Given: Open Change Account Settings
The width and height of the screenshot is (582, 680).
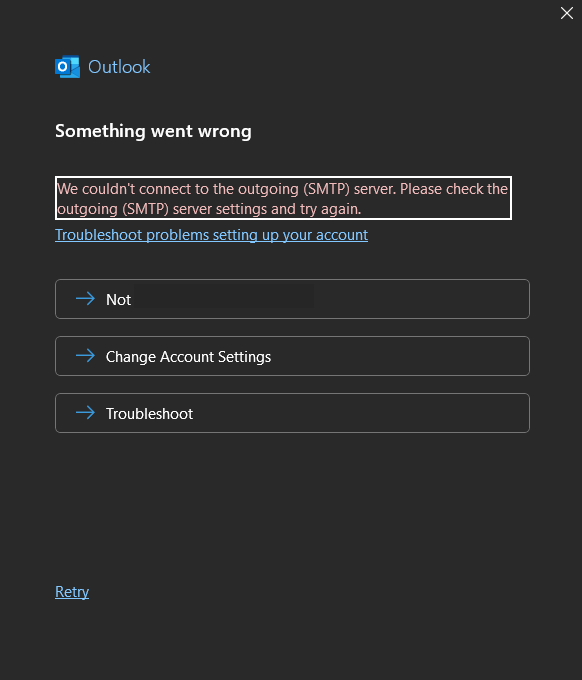Looking at the screenshot, I should [x=292, y=356].
